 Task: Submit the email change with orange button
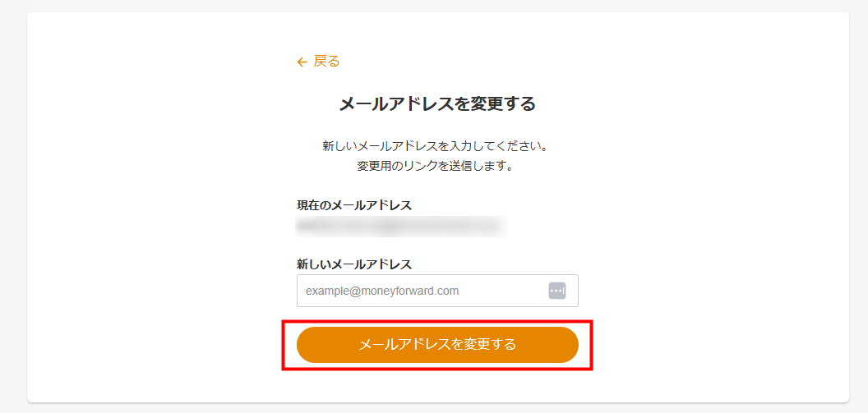tap(437, 345)
